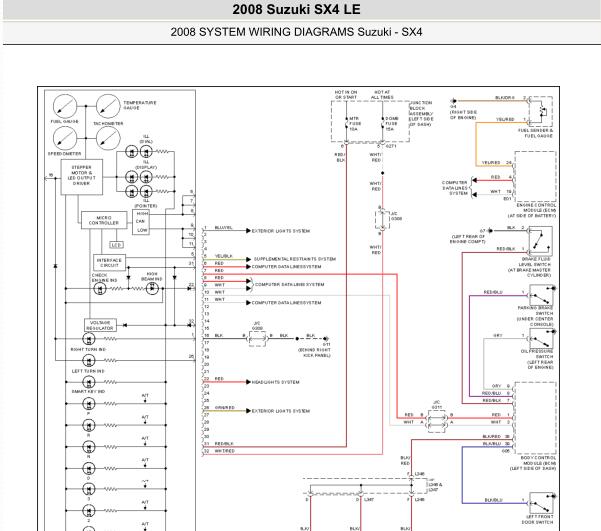
Task: Select the J/C G308 junction connector
Action: click(x=382, y=220)
